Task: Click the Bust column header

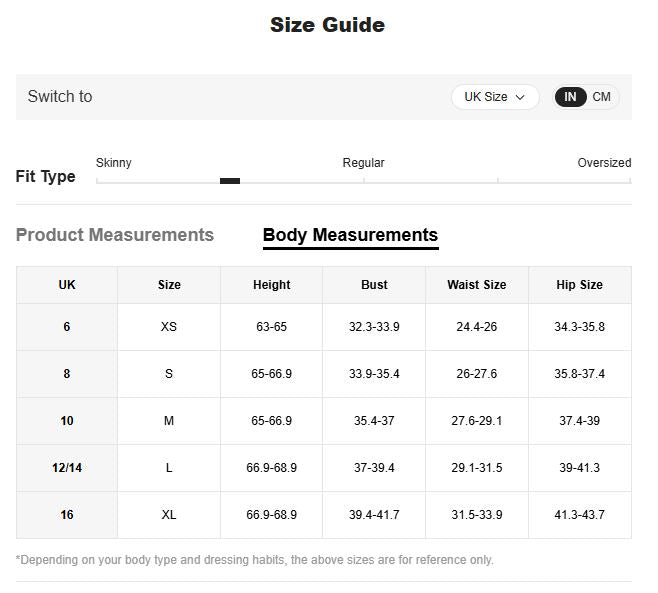Action: pos(374,285)
